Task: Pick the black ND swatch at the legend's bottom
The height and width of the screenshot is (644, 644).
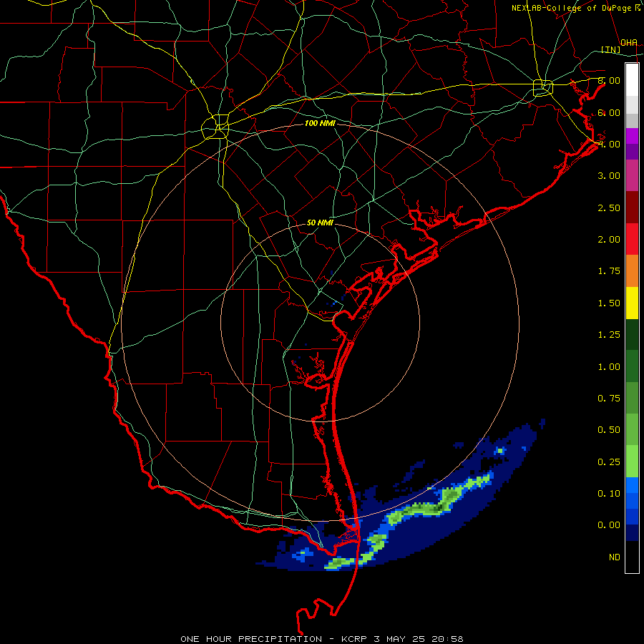Action: (632, 557)
